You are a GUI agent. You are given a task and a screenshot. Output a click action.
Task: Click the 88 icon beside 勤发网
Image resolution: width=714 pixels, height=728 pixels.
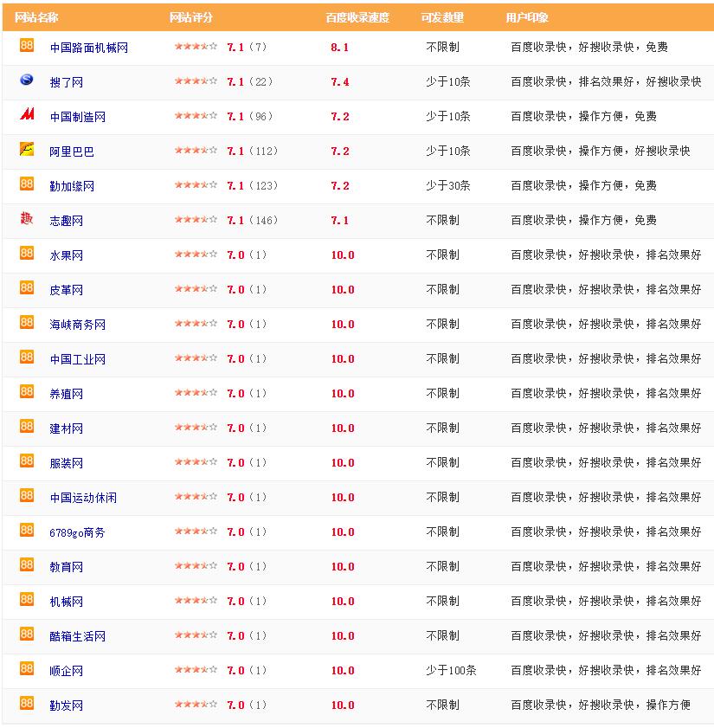coord(27,703)
